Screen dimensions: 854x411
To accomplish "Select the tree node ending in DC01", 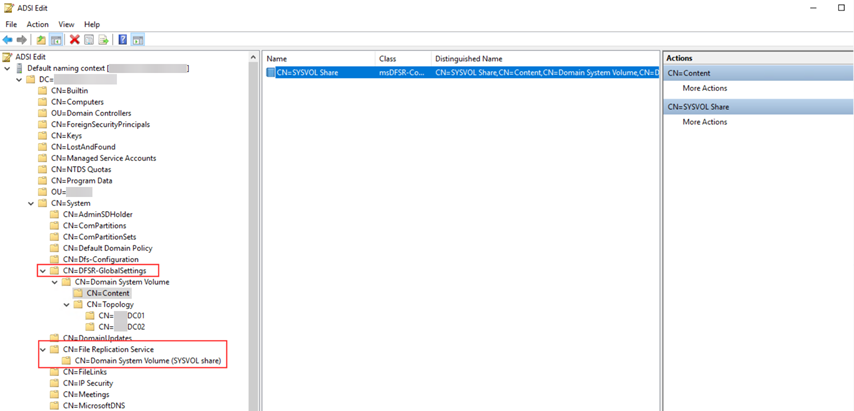I will point(121,316).
